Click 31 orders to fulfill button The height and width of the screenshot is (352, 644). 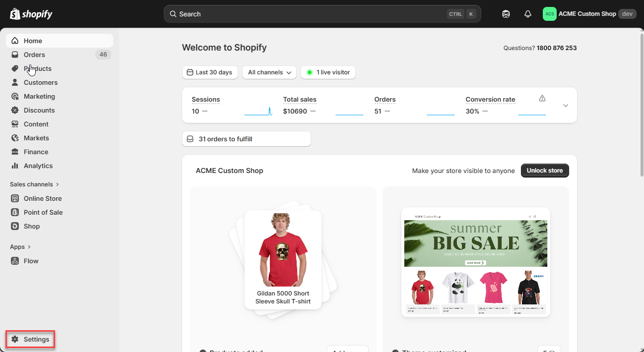coord(247,139)
